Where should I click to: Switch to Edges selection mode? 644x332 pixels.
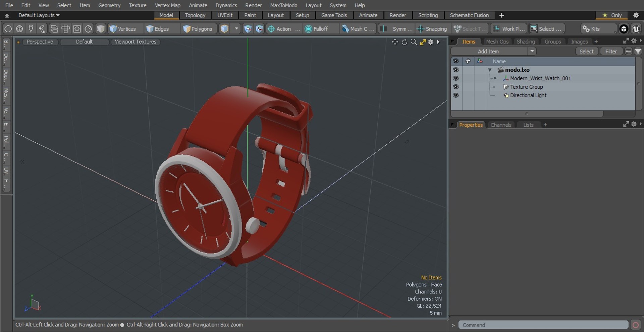(x=158, y=29)
